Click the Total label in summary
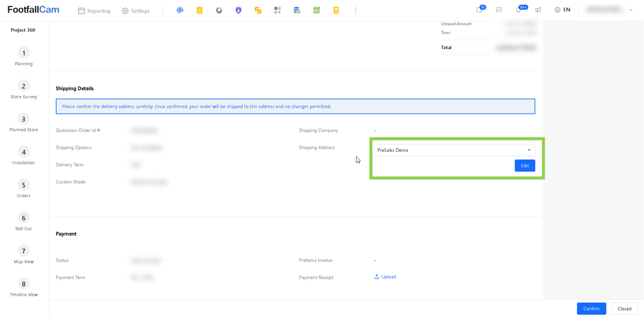The width and height of the screenshot is (644, 319). coord(446,47)
